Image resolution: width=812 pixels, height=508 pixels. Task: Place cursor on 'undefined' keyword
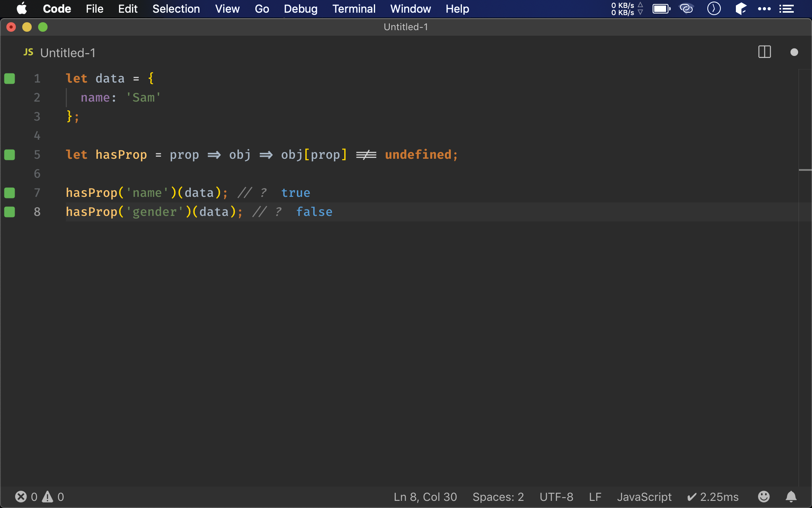(418, 155)
